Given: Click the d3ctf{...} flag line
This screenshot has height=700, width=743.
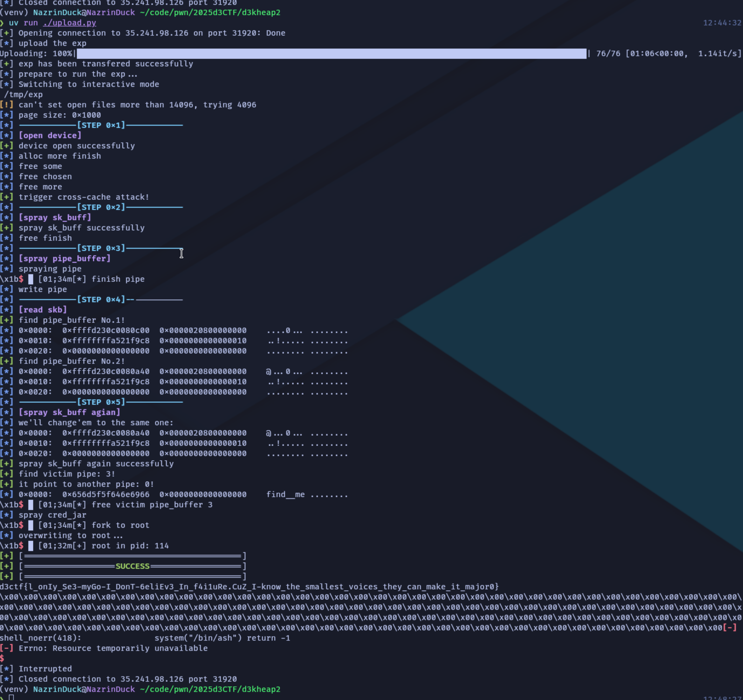Looking at the screenshot, I should pos(249,587).
